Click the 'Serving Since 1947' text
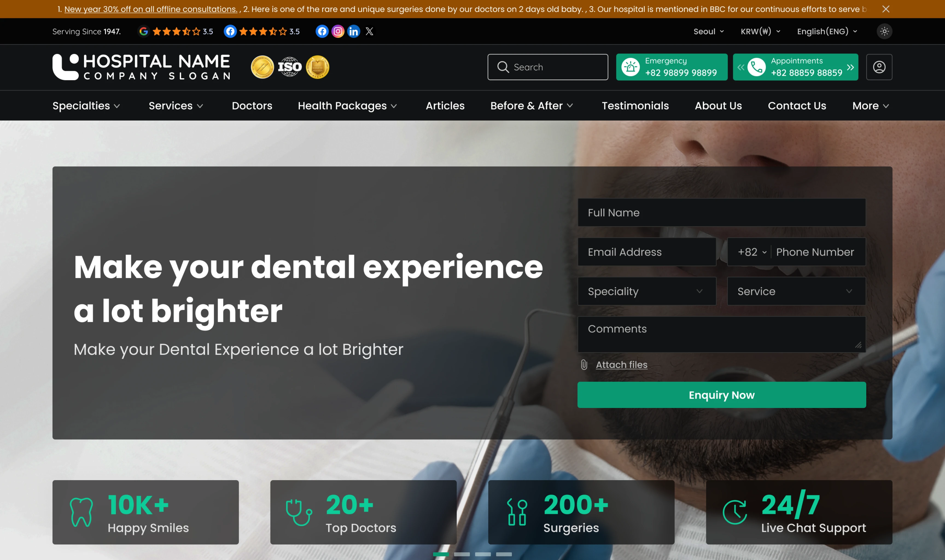Viewport: 945px width, 560px height. [86, 31]
